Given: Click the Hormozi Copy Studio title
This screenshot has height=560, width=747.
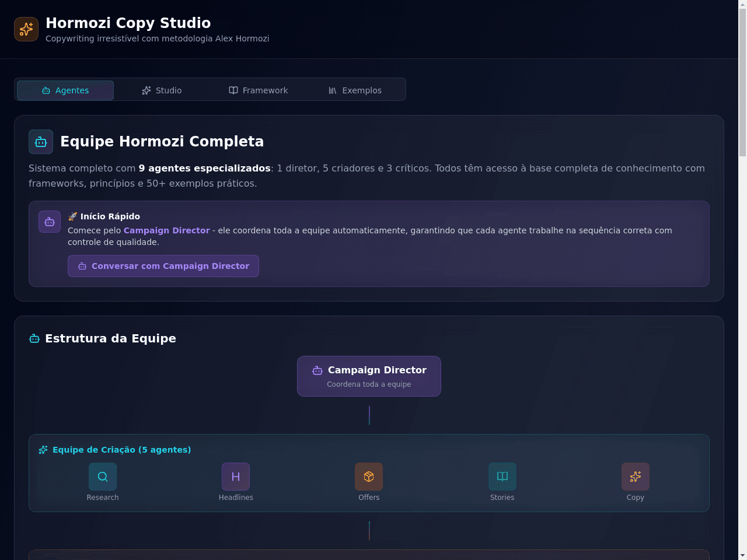Looking at the screenshot, I should click(x=128, y=23).
